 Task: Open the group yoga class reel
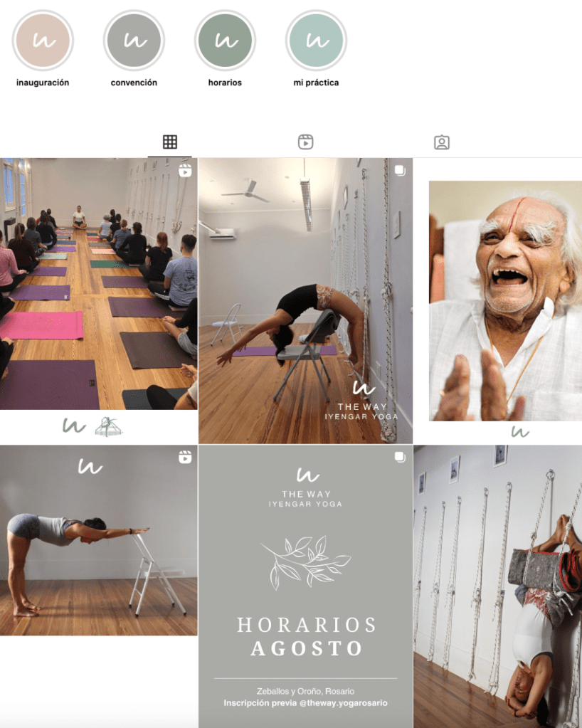click(98, 301)
